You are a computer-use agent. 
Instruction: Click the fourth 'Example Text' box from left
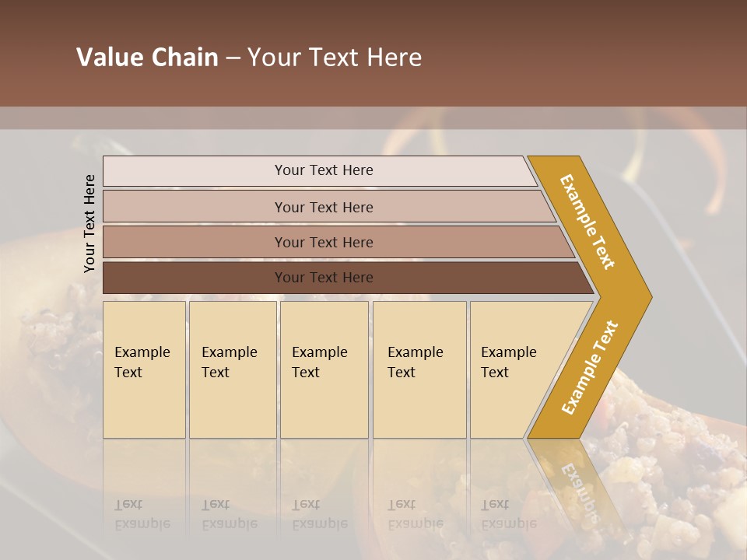pos(419,369)
